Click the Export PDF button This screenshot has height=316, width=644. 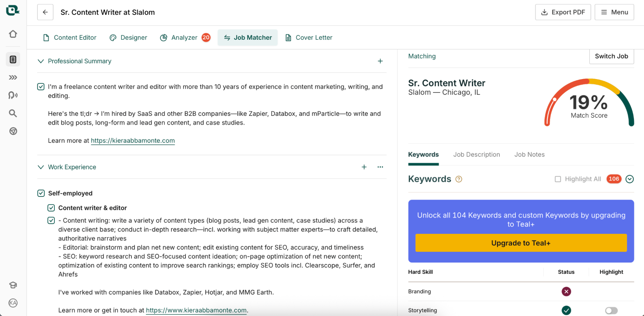[x=563, y=12]
